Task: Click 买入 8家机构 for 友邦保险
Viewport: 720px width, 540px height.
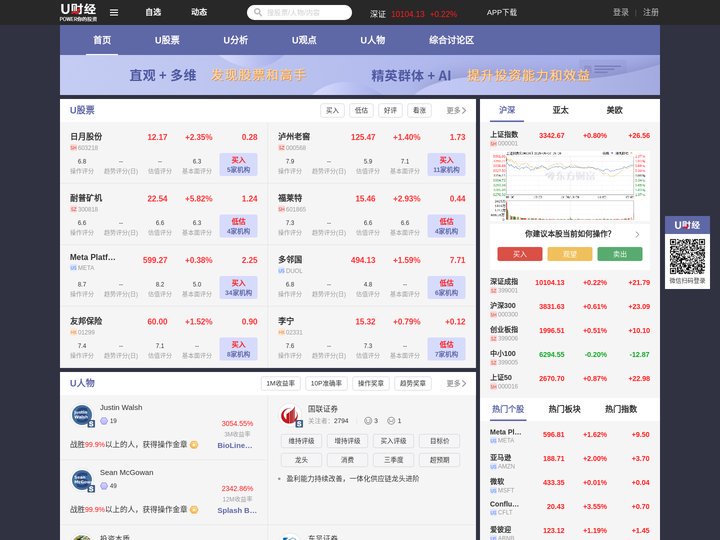Action: tap(238, 349)
